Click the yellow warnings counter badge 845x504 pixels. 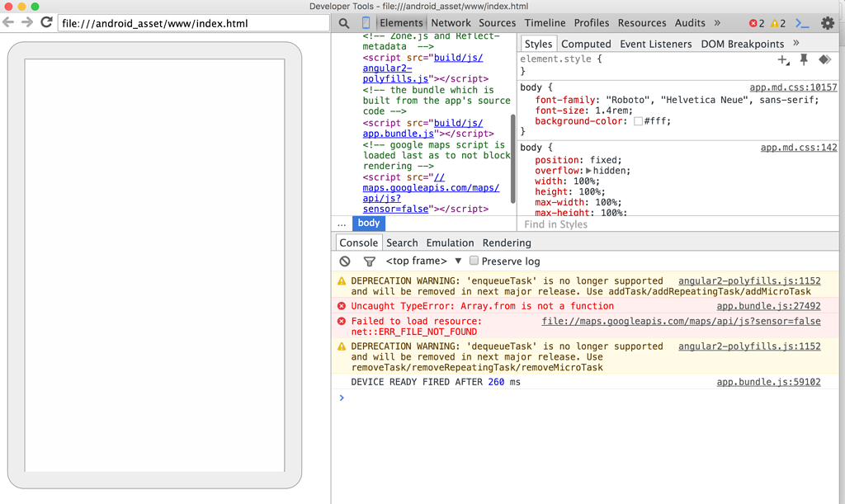[x=777, y=23]
